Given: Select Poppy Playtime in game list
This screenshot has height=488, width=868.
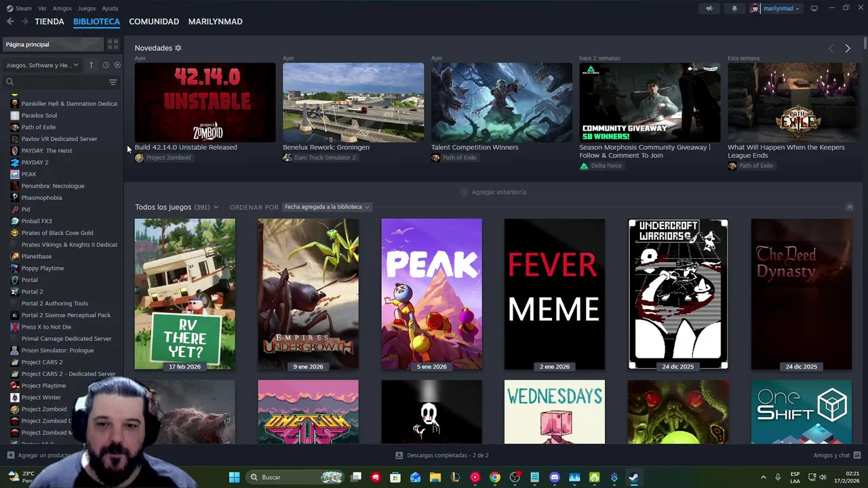Looking at the screenshot, I should tap(42, 268).
